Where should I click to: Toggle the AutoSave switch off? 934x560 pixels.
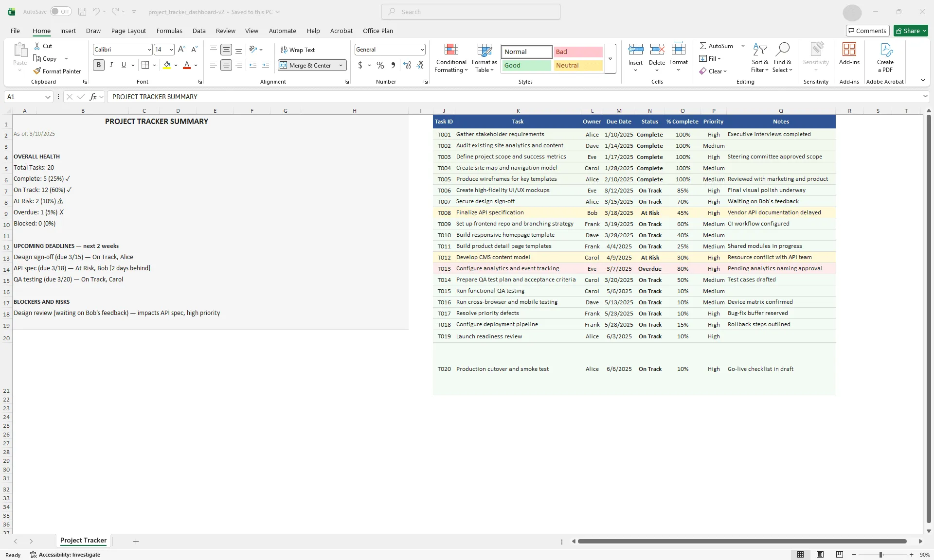60,11
